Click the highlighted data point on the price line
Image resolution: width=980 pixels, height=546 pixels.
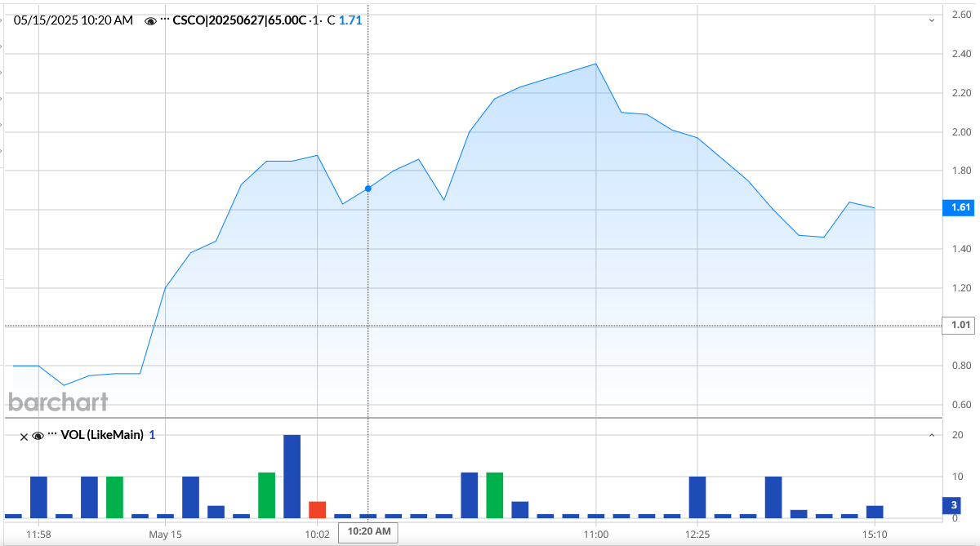[368, 188]
